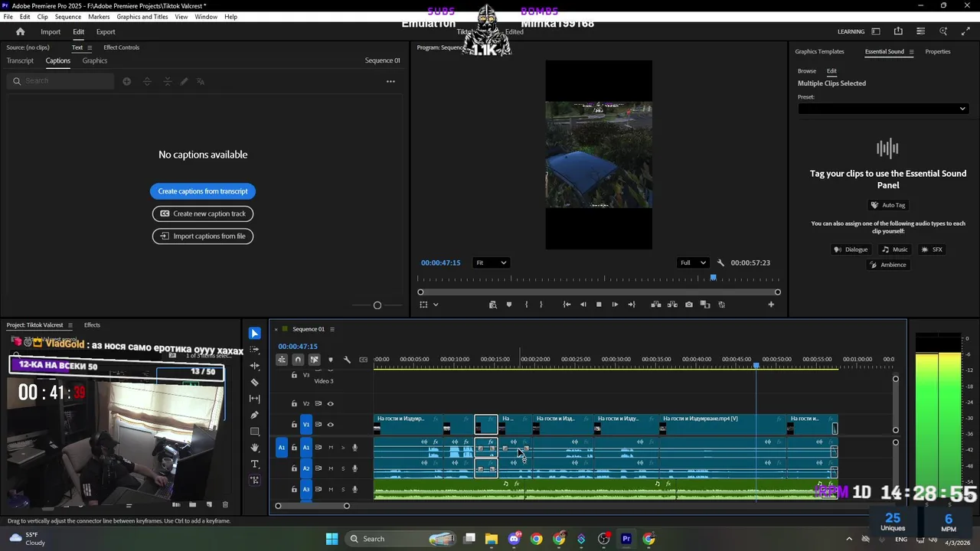Open the Text panel menu
Viewport: 980px width, 551px height.
[90, 47]
